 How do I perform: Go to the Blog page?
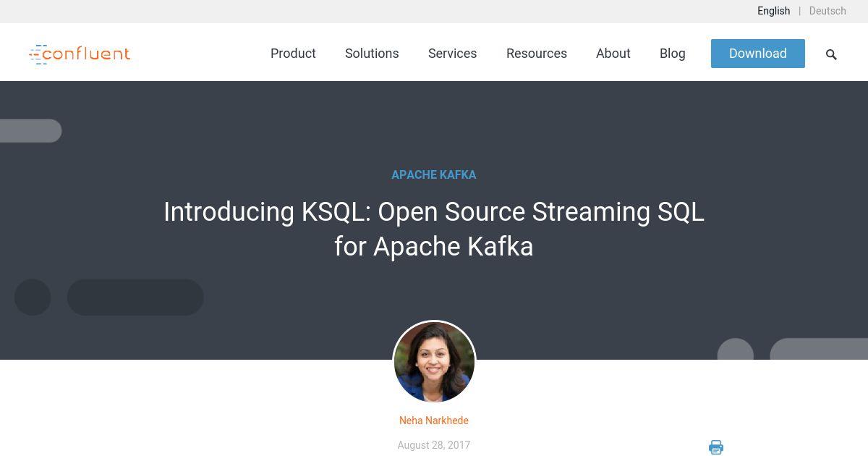673,54
